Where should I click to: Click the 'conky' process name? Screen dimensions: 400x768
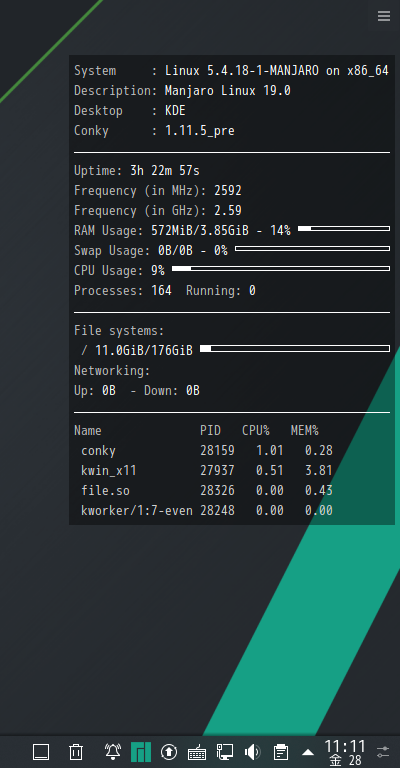98,452
